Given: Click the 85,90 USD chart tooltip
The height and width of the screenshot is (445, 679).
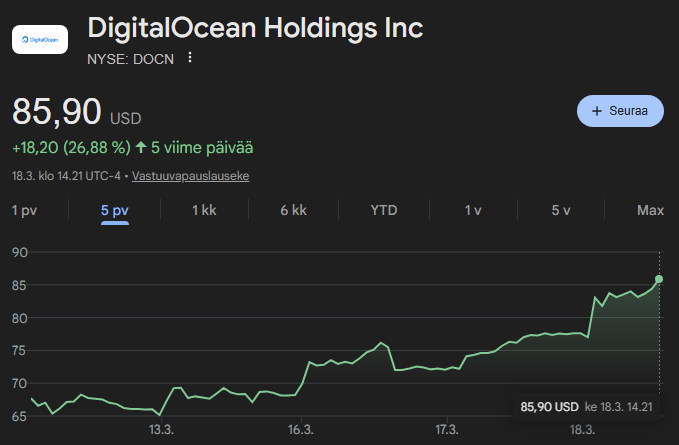Looking at the screenshot, I should (x=586, y=407).
